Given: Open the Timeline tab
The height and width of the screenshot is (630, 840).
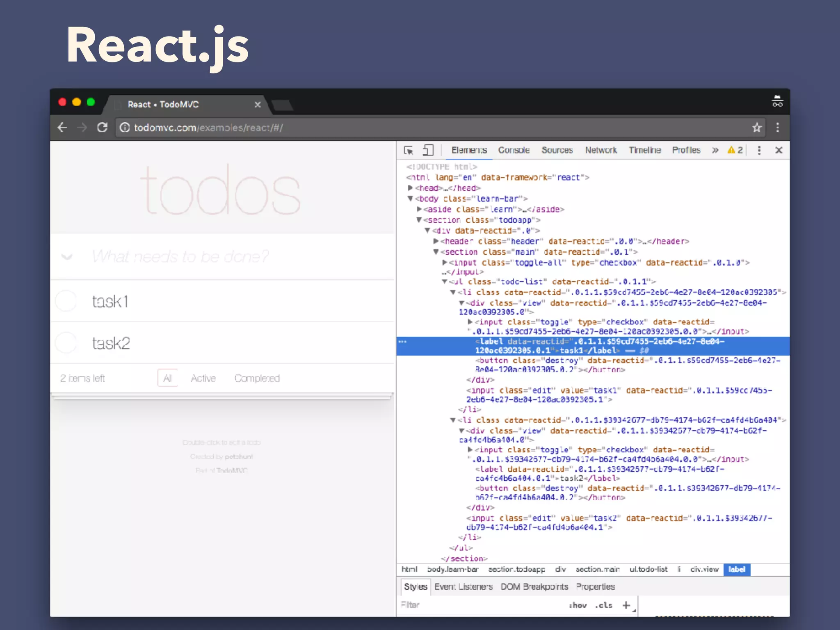Looking at the screenshot, I should point(645,150).
